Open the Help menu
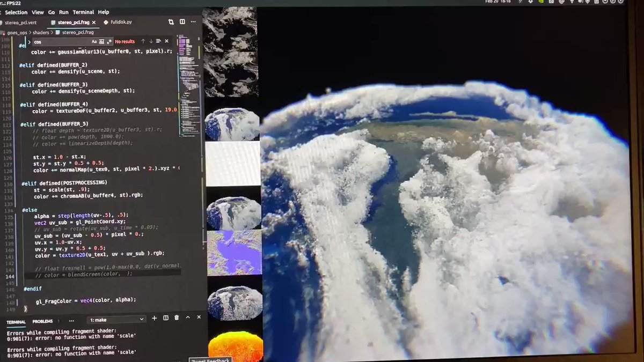This screenshot has height=362, width=644. (104, 12)
